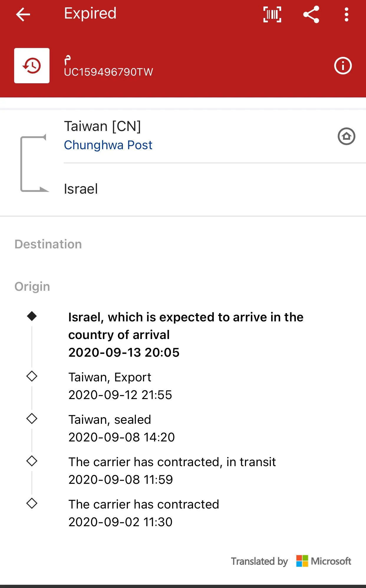Tap the Translated by Microsoft logo
Viewport: 366px width, 588px height.
[x=324, y=561]
